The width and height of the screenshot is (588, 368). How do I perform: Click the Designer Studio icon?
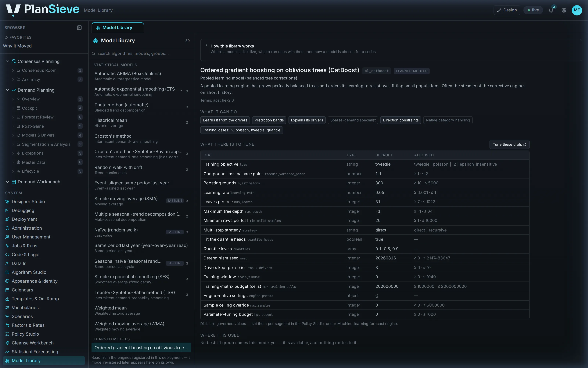[7, 201]
